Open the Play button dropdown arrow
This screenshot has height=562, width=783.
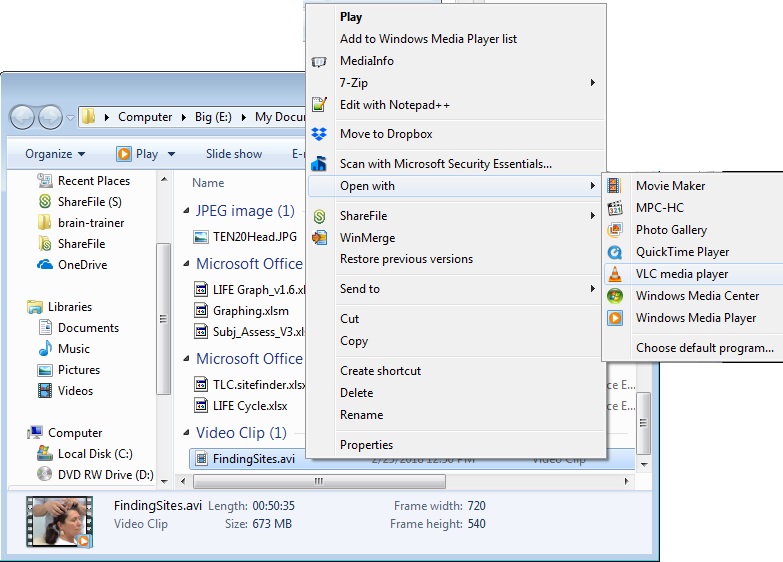[171, 154]
